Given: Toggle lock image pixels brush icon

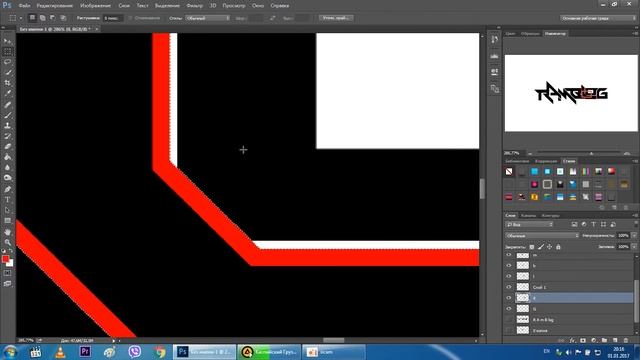Looking at the screenshot, I should [540, 247].
